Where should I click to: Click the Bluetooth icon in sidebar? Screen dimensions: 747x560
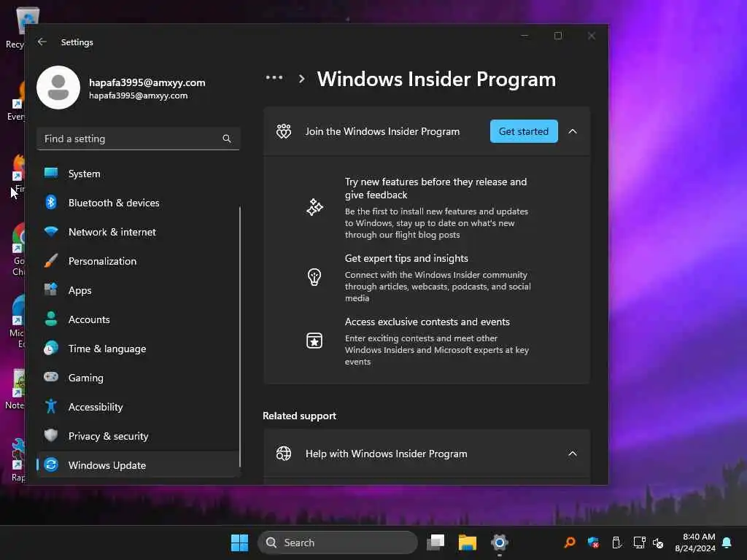click(51, 203)
